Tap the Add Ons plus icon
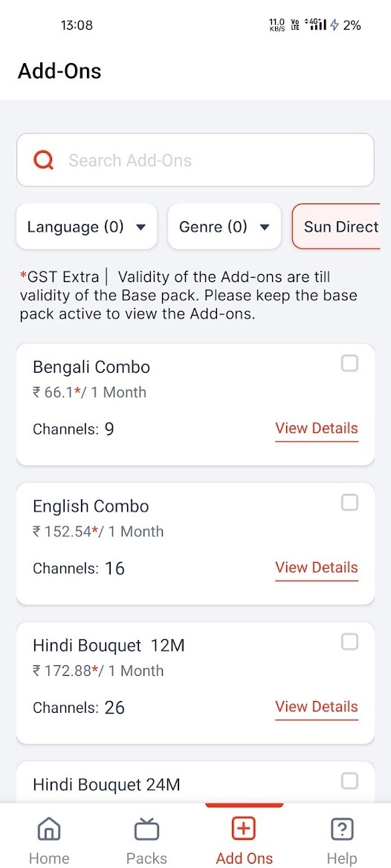391x868 pixels. [x=245, y=829]
